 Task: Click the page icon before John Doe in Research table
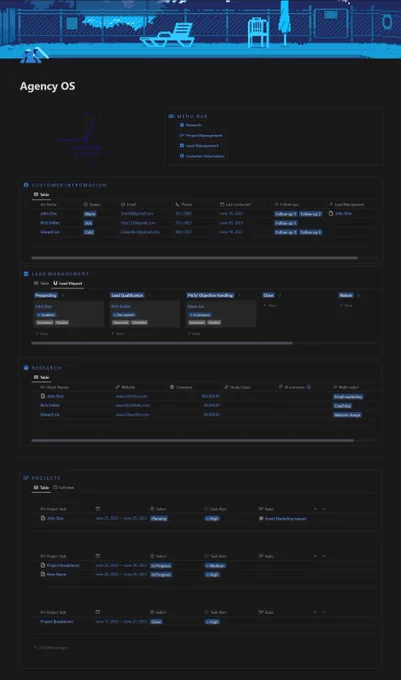tap(43, 396)
